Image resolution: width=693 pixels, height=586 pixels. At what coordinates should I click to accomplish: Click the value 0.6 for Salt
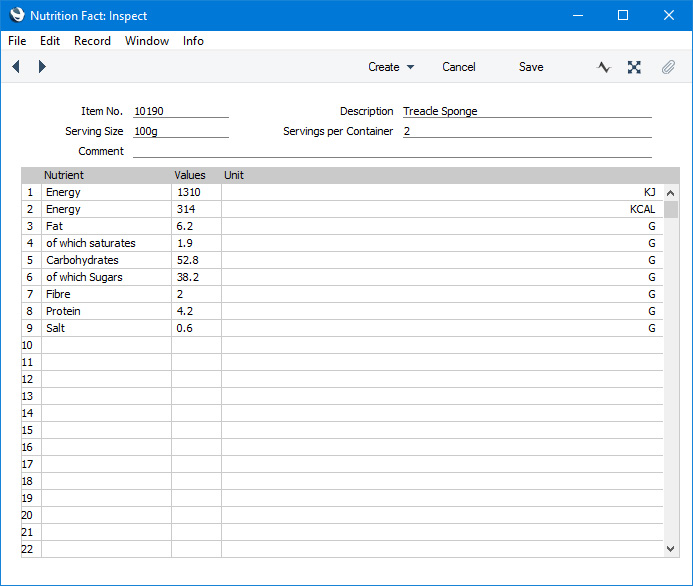point(197,328)
